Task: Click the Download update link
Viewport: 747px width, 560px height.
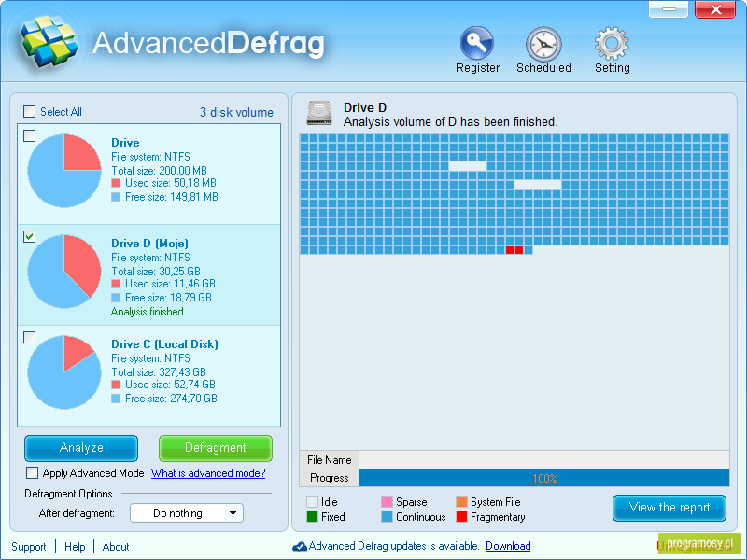Action: point(508,546)
